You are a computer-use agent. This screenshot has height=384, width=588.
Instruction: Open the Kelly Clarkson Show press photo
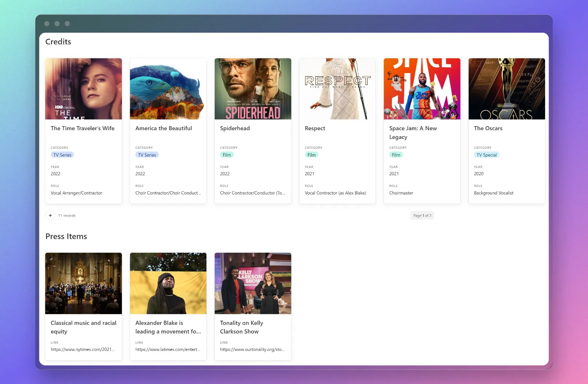pyautogui.click(x=253, y=283)
